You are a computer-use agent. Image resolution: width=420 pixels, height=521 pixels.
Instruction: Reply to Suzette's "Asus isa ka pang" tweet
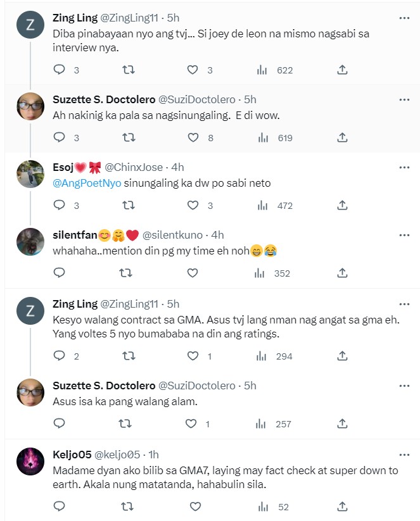pos(60,424)
